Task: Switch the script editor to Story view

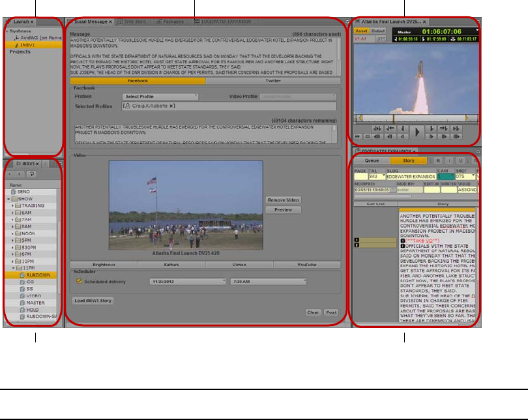Action: tap(409, 160)
